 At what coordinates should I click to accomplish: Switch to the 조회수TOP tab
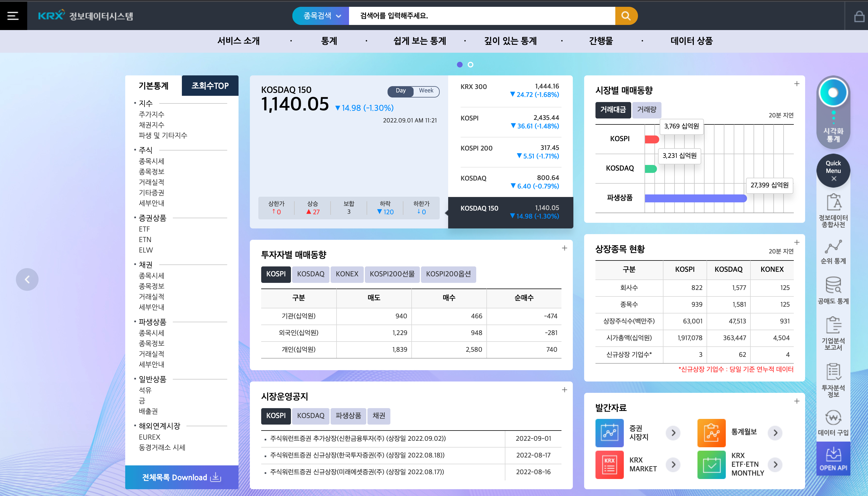210,86
